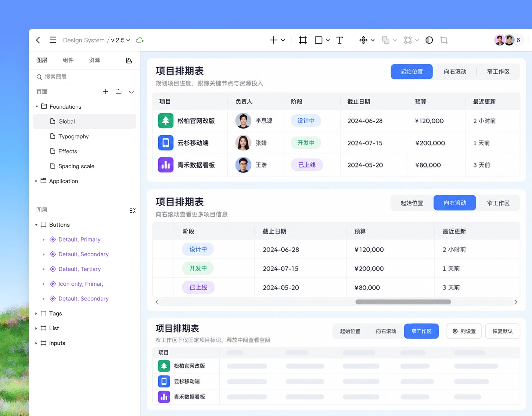The height and width of the screenshot is (416, 532).
Task: Show the 6 additional collaborators
Action: click(x=518, y=40)
